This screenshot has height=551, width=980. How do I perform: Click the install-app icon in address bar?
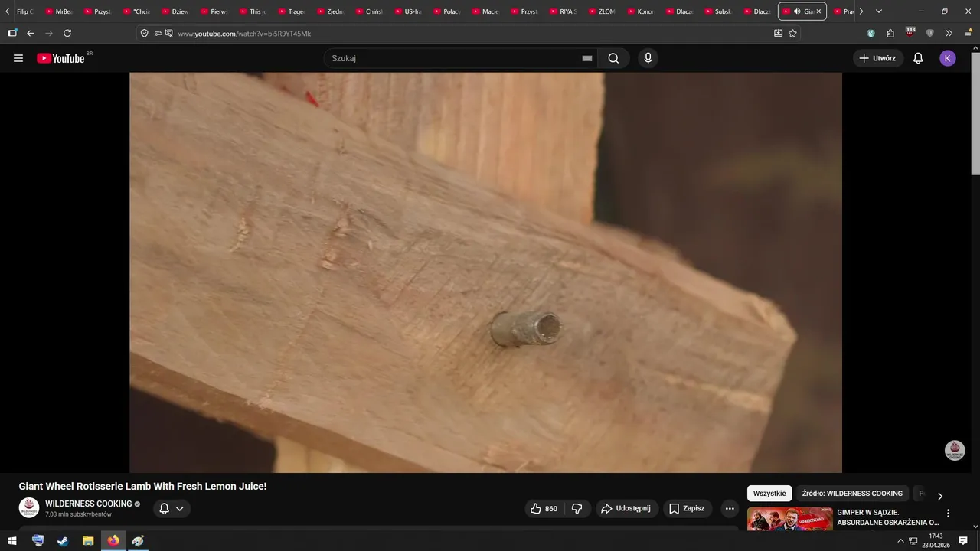779,33
